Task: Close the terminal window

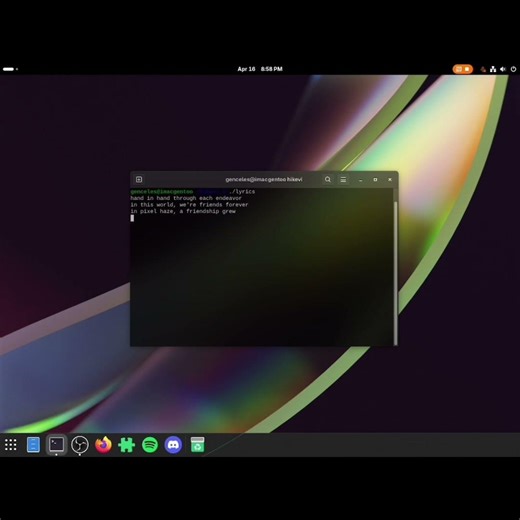Action: 390,179
